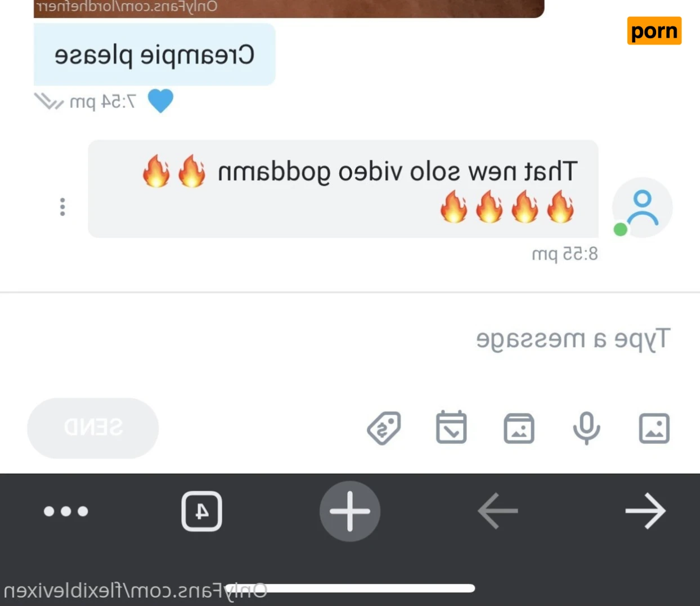This screenshot has height=606, width=700.
Task: Attach a photo using the image icon
Action: tap(654, 428)
